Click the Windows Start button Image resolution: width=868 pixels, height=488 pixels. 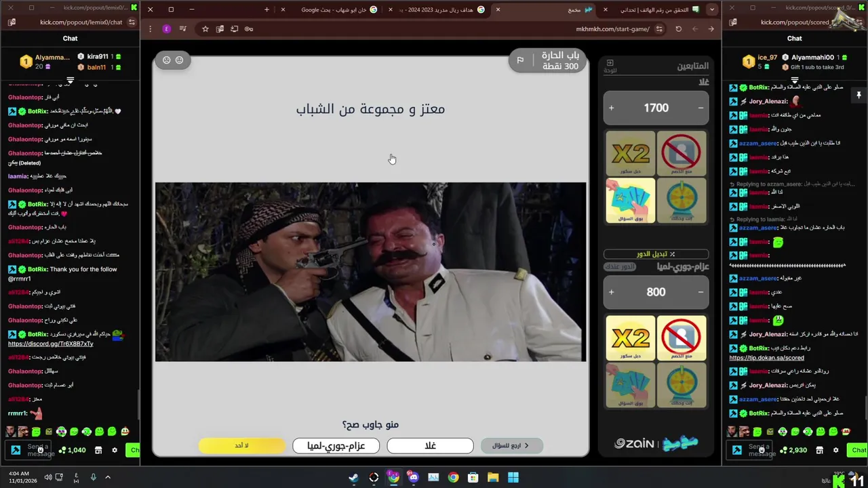pos(513,478)
